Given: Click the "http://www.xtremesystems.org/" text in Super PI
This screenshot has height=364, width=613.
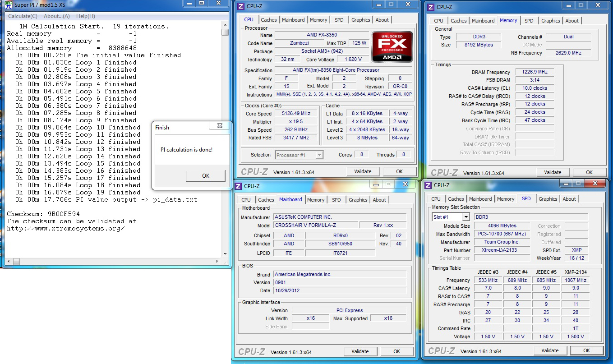Looking at the screenshot, I should pyautogui.click(x=66, y=228).
